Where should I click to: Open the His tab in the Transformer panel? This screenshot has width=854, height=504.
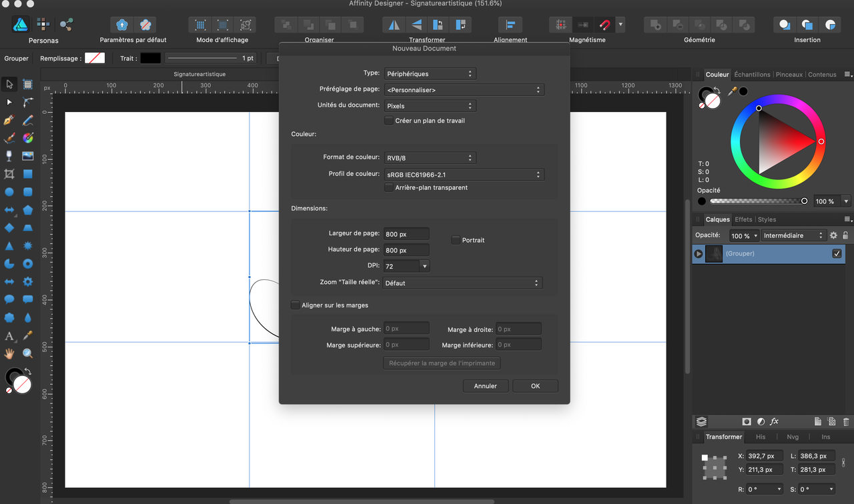pos(761,437)
